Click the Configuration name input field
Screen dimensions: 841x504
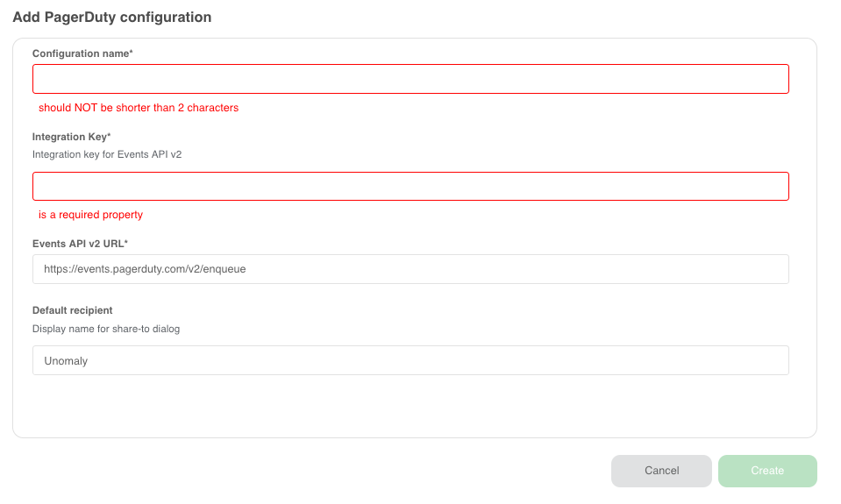[x=410, y=79]
